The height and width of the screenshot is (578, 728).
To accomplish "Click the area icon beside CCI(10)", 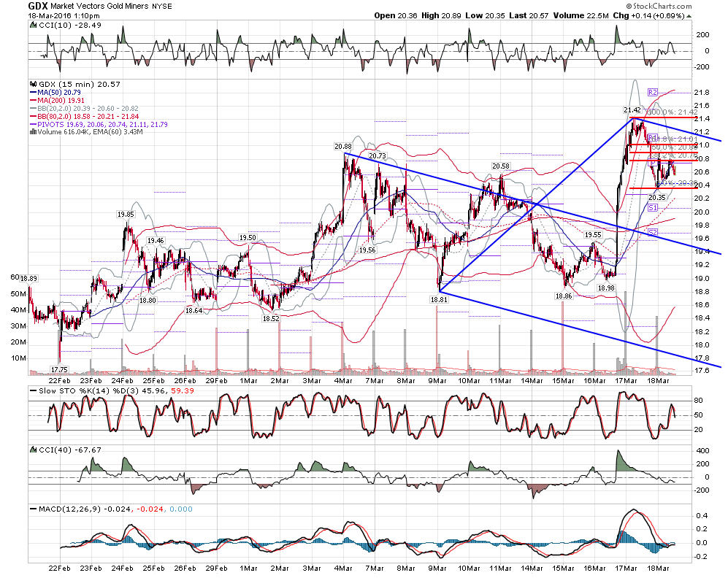I will coord(33,25).
